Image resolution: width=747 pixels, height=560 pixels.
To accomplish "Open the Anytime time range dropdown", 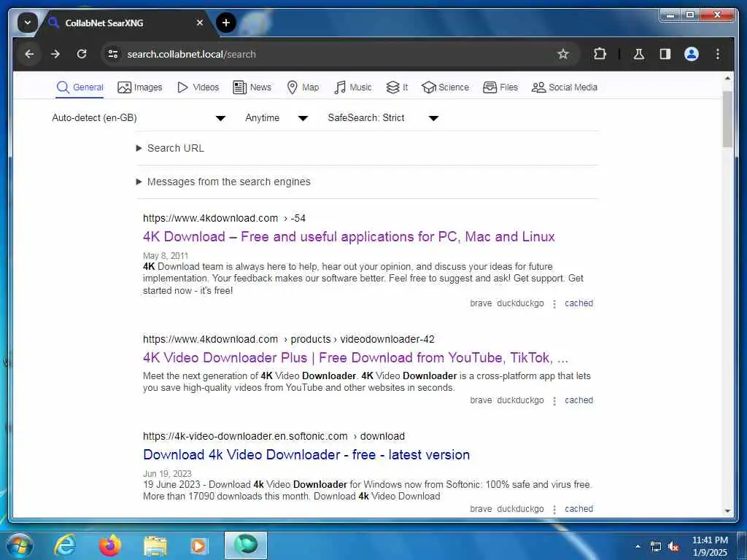I will pyautogui.click(x=276, y=118).
